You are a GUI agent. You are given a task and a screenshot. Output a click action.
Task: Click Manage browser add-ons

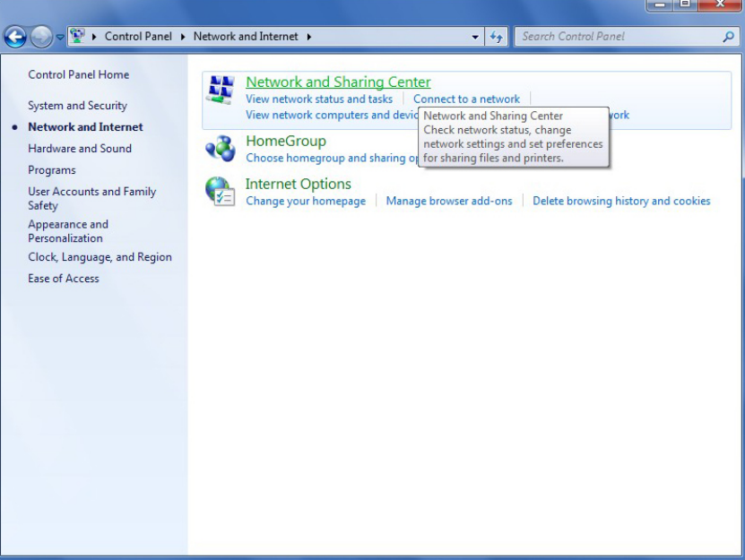pos(449,201)
